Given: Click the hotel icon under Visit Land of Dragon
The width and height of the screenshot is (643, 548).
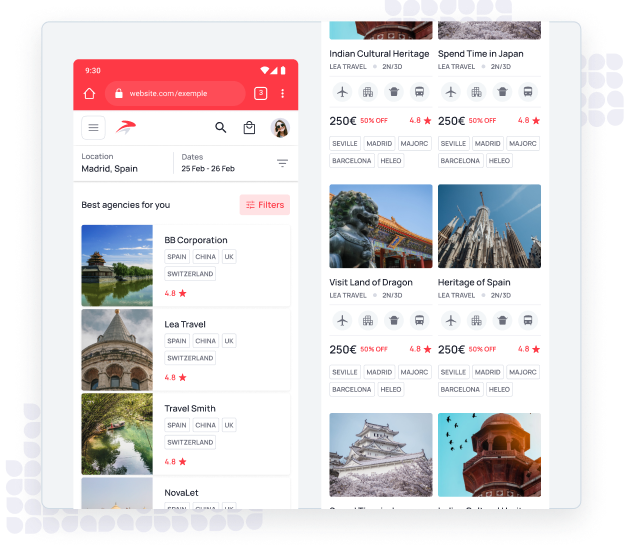Looking at the screenshot, I should coord(368,320).
